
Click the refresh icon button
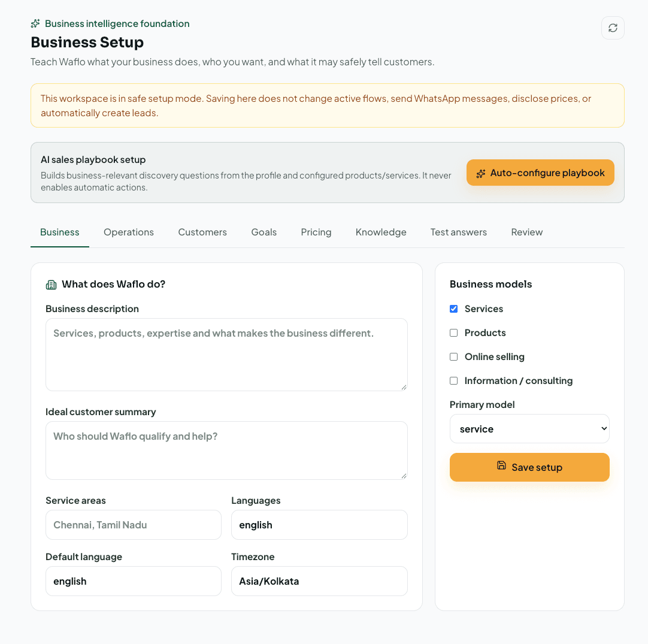pyautogui.click(x=613, y=28)
